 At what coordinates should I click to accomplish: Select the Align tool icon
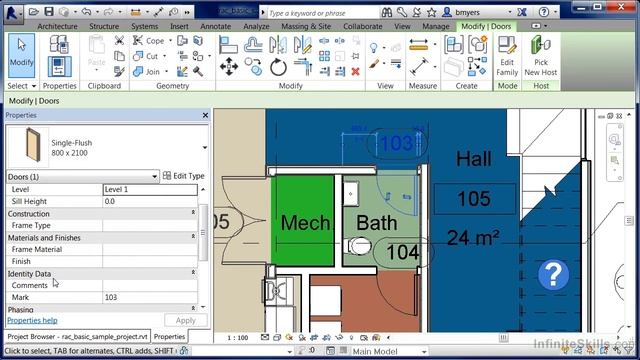click(x=228, y=44)
